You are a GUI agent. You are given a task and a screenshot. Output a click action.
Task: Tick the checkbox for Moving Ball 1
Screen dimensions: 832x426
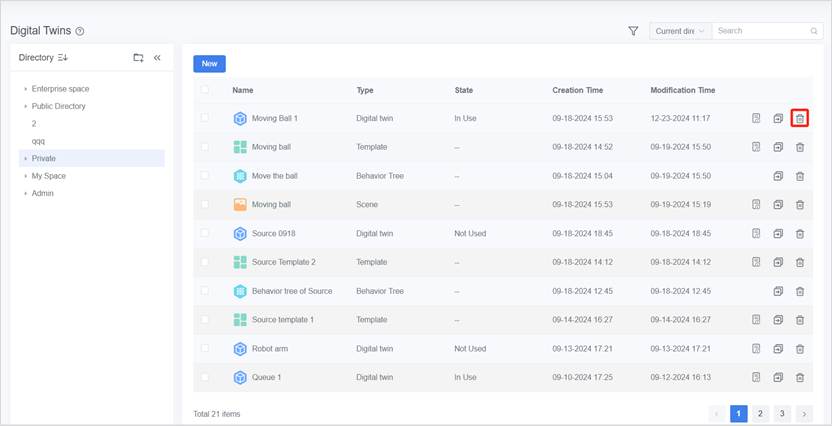[x=205, y=118]
